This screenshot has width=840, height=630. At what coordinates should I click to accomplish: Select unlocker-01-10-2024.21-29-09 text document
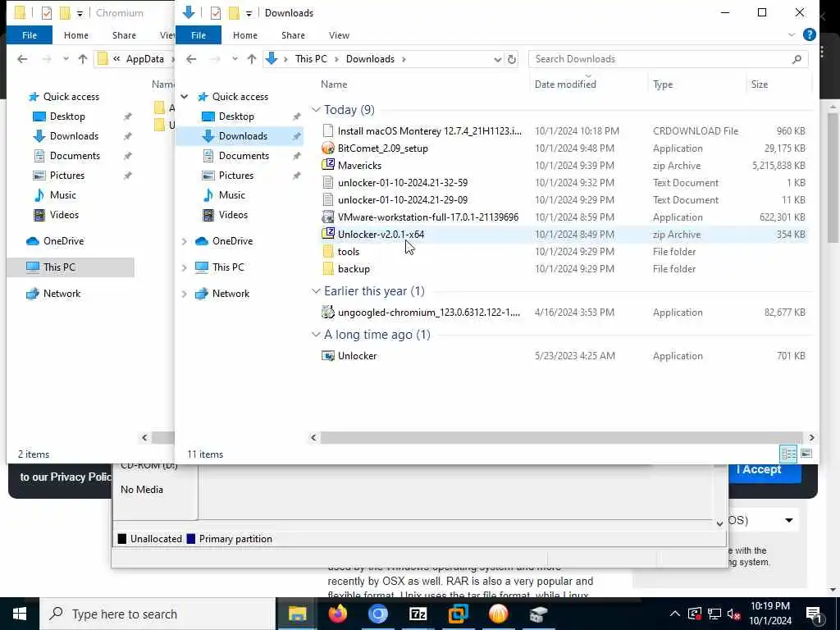pyautogui.click(x=402, y=200)
